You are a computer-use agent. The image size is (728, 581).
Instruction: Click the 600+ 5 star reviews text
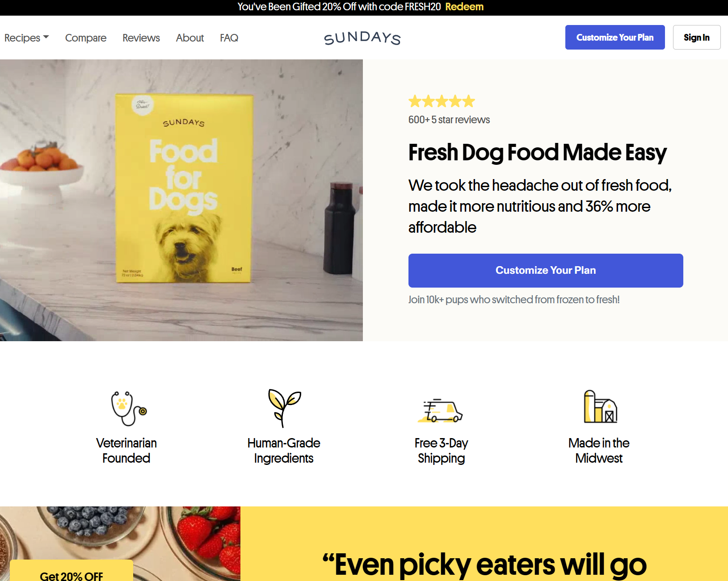tap(449, 120)
